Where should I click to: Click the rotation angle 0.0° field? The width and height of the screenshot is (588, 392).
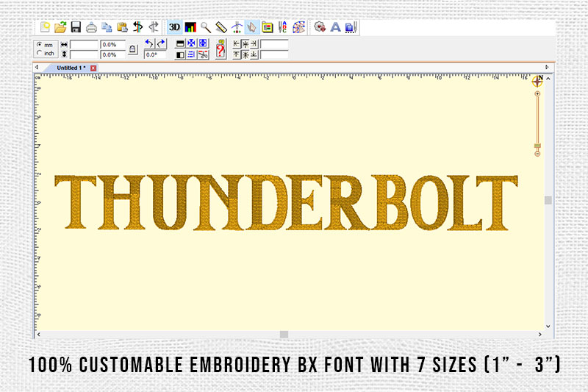tap(154, 54)
